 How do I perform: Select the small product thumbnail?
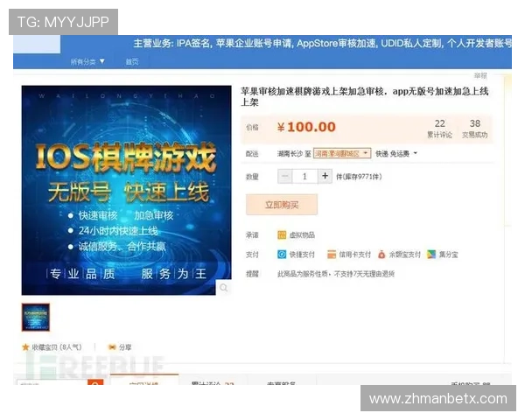(36, 317)
